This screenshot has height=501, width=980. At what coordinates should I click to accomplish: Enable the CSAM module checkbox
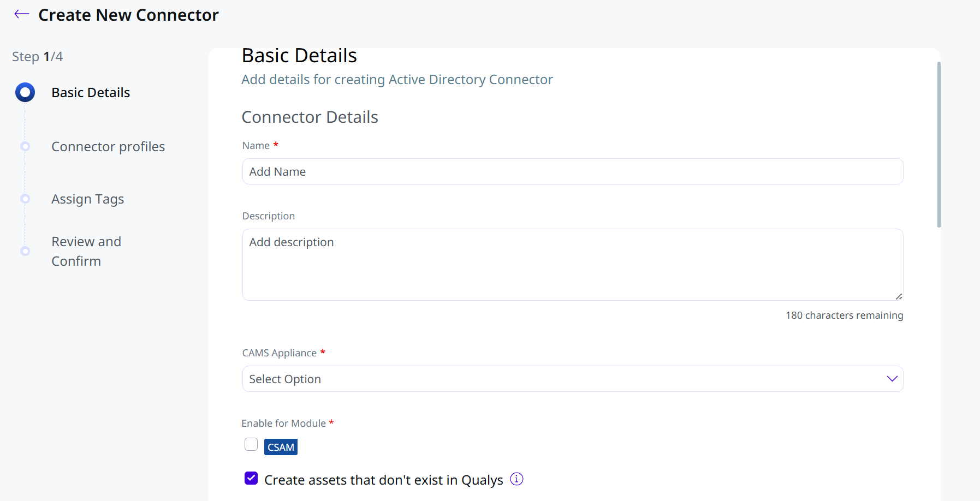coord(251,444)
